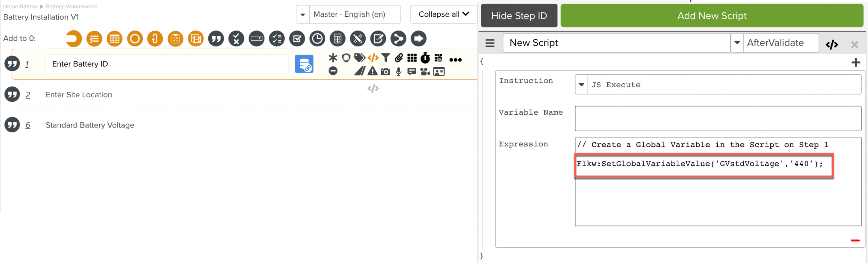Viewport: 868px width, 263px height.
Task: Click the ID card icon on step 1
Action: point(439,72)
